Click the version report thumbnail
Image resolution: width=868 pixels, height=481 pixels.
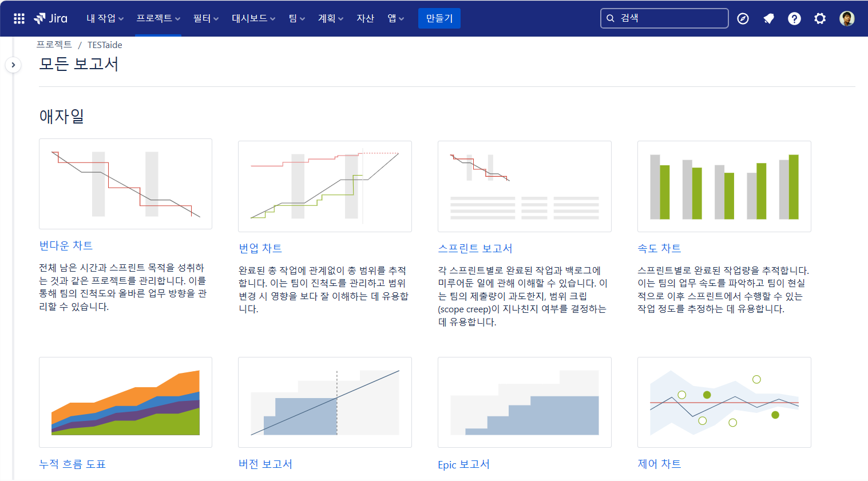point(325,402)
